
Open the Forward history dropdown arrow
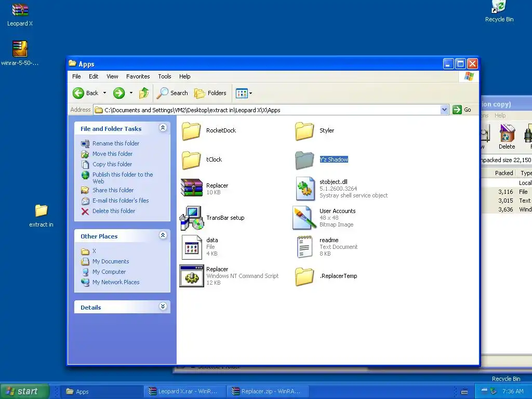[131, 93]
